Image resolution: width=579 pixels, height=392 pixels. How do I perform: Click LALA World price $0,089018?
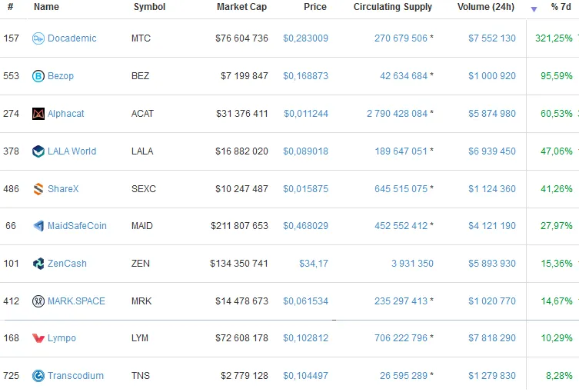306,151
